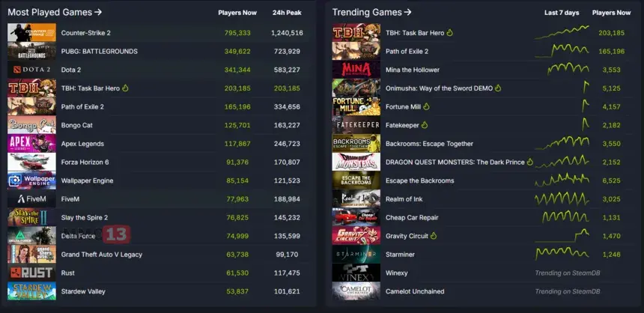This screenshot has height=313, width=644.
Task: Click Rust's 117,475 peak value
Action: coord(287,273)
